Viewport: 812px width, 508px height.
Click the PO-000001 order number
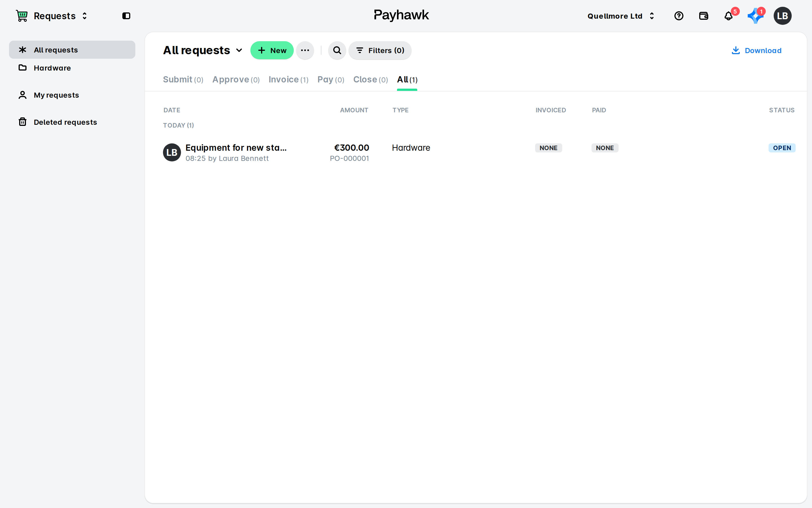[x=349, y=159]
